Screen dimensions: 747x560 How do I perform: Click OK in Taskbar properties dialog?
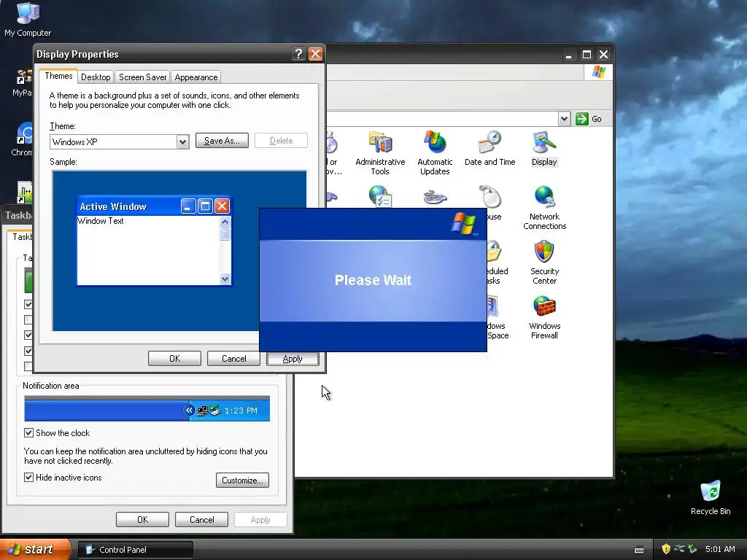pyautogui.click(x=142, y=519)
